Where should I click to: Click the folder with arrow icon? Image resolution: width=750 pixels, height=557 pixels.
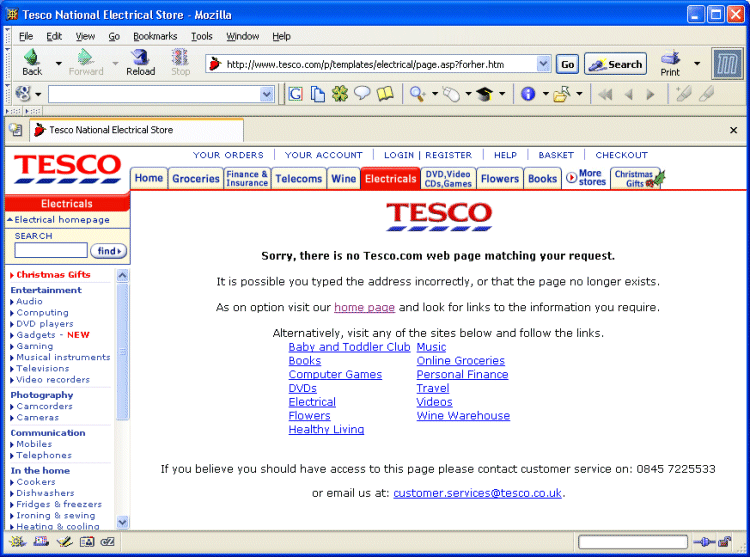[x=562, y=94]
